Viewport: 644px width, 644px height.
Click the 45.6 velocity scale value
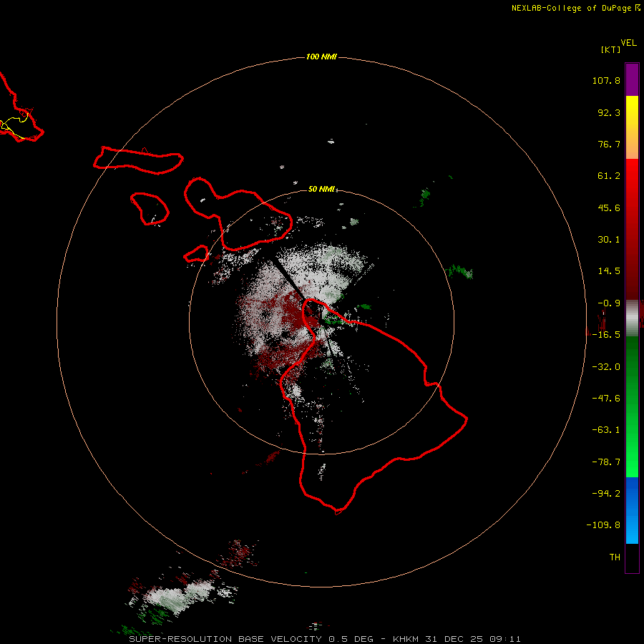[x=609, y=208]
